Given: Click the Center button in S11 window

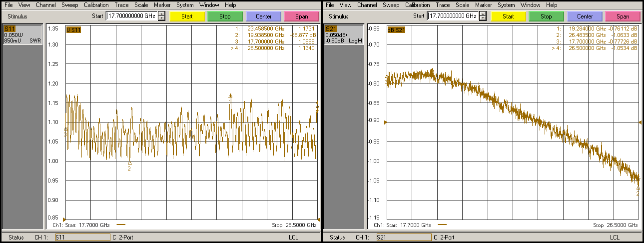Looking at the screenshot, I should point(263,16).
